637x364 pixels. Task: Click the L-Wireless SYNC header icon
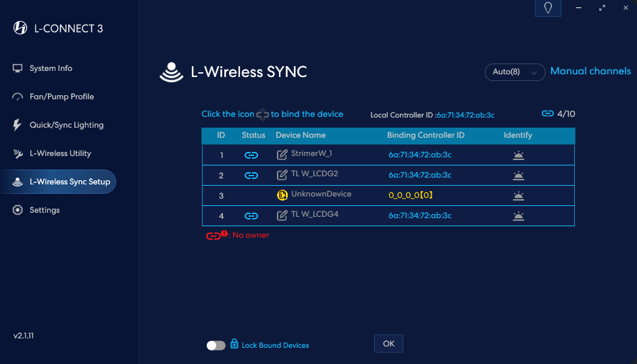click(x=172, y=72)
